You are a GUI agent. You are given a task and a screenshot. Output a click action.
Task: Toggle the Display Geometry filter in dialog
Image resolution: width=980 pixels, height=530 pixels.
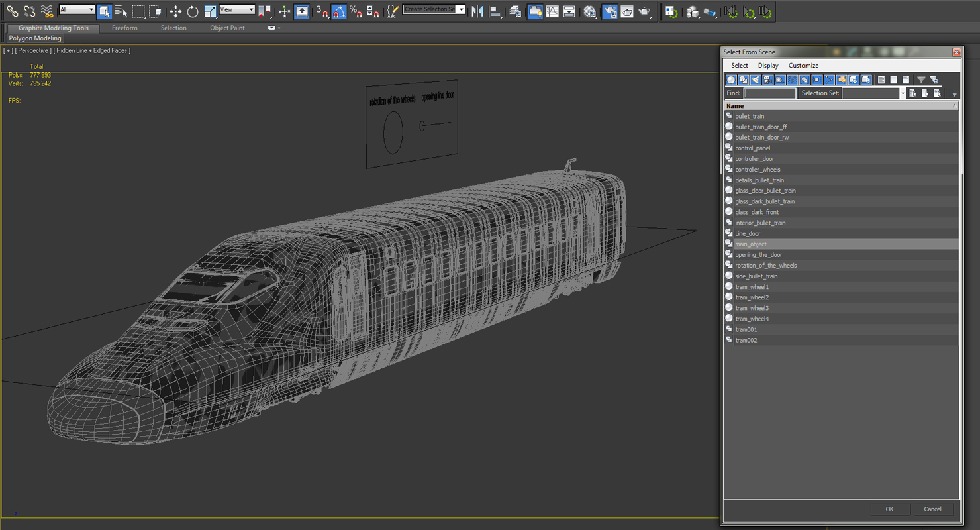pyautogui.click(x=731, y=80)
